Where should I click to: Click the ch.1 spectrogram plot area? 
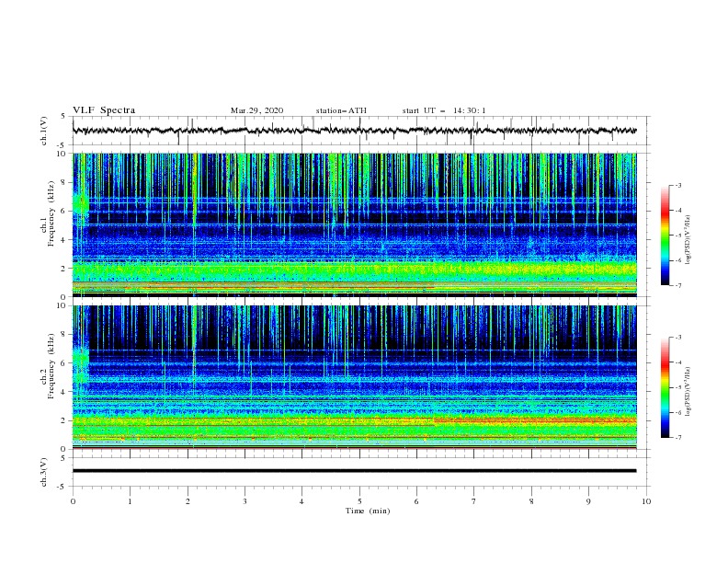pyautogui.click(x=354, y=224)
